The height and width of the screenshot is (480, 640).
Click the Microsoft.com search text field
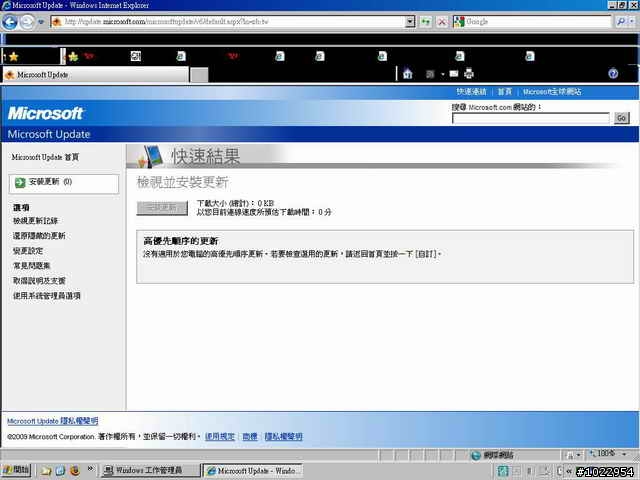(x=531, y=118)
